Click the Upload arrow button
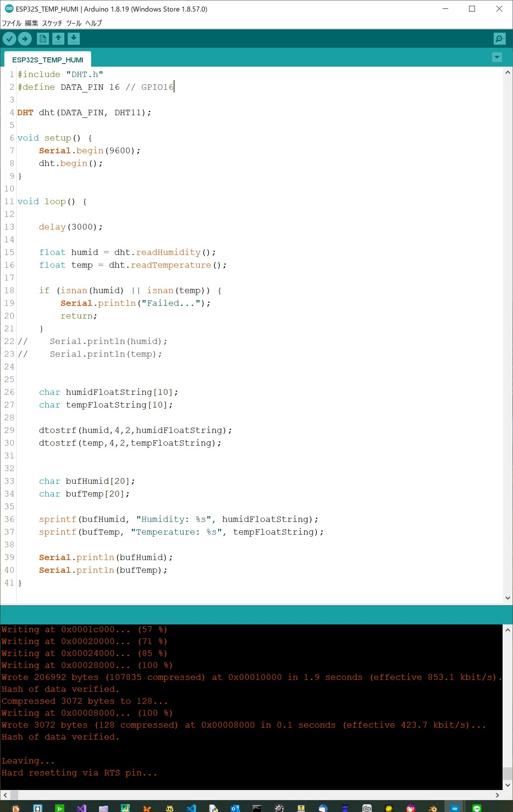Screen dimensions: 513x812 [x=25, y=39]
